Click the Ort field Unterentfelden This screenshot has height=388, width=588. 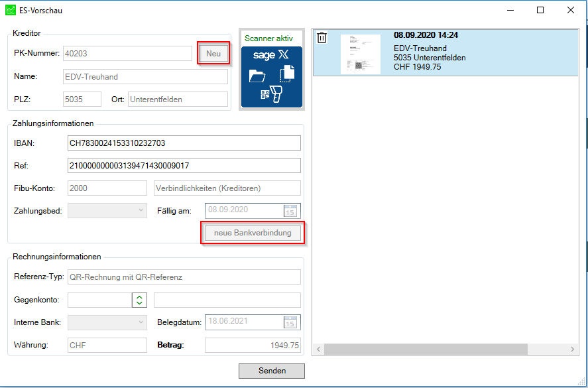point(178,99)
